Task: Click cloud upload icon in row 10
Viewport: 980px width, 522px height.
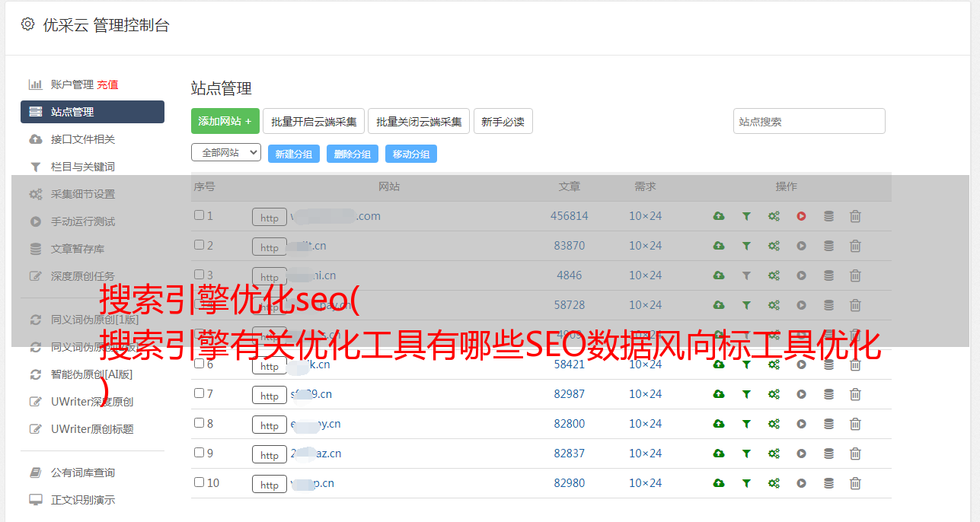Action: coord(719,483)
